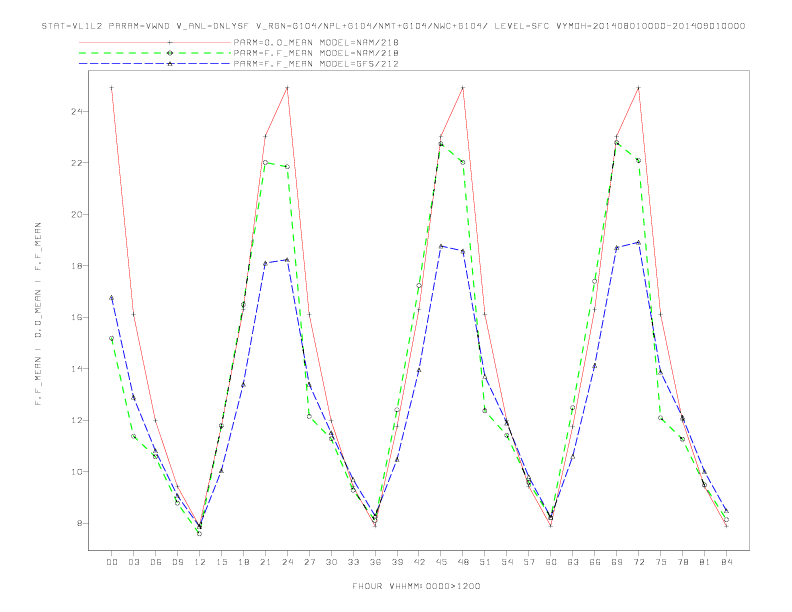Viewport: 792px width, 612px height.
Task: Click the green dashed legend line sample
Action: coord(155,53)
